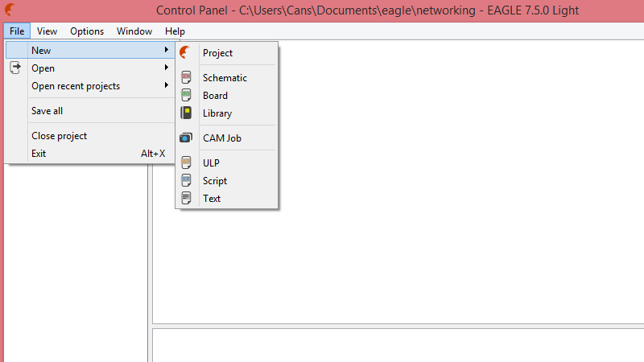Viewport: 644px width, 362px height.
Task: Click the ULP file icon
Action: coord(186,162)
